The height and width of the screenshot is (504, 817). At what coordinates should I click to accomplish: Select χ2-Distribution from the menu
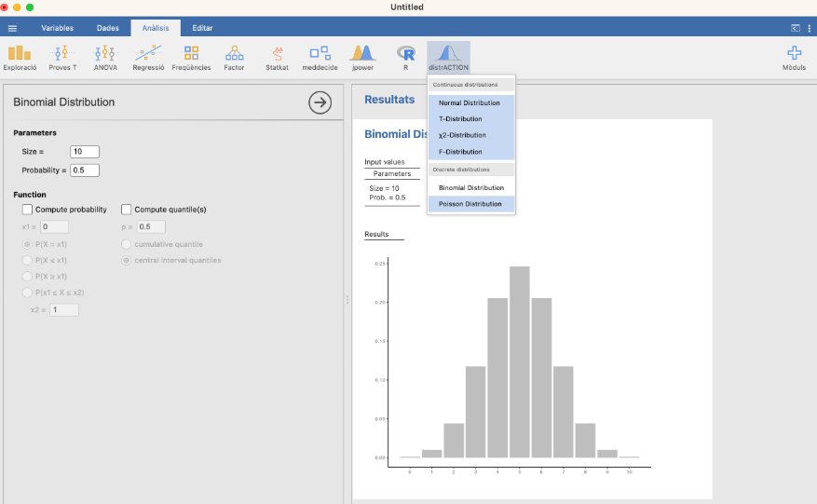click(x=471, y=135)
